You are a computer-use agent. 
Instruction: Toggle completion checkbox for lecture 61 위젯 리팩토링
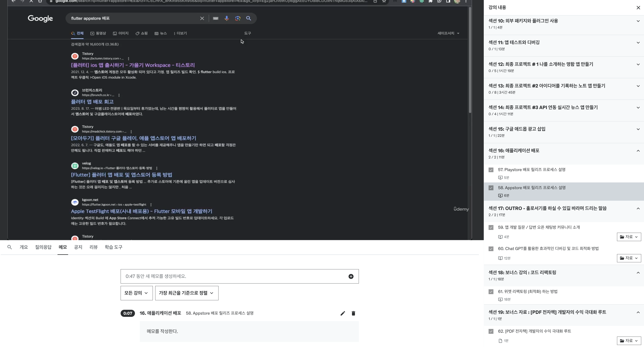(x=491, y=292)
